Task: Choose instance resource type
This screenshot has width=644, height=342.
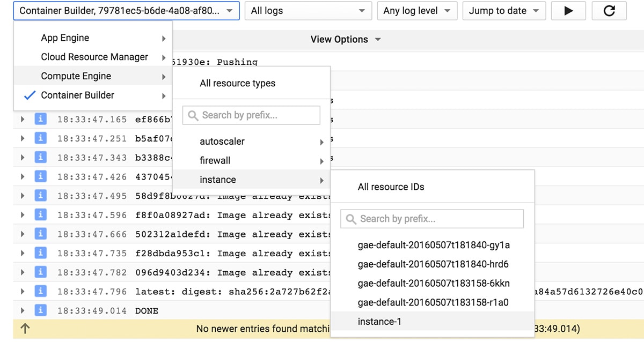Action: click(x=251, y=180)
